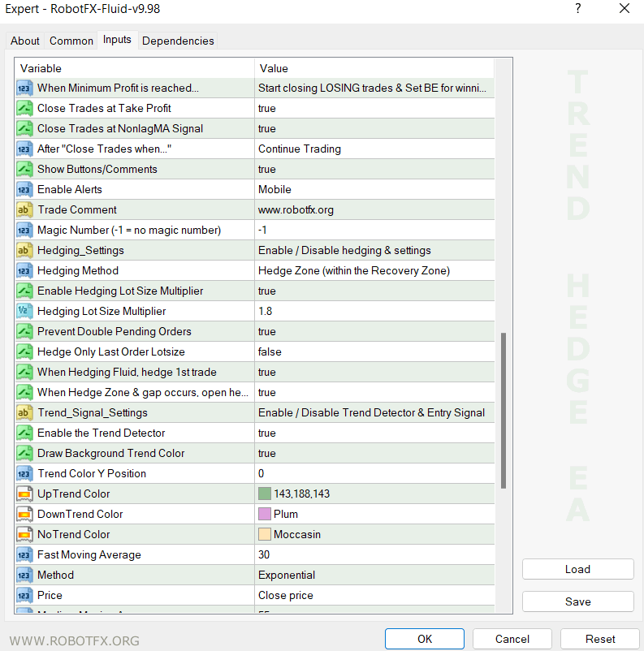The width and height of the screenshot is (644, 651).
Task: Switch to the Common tab
Action: 71,41
